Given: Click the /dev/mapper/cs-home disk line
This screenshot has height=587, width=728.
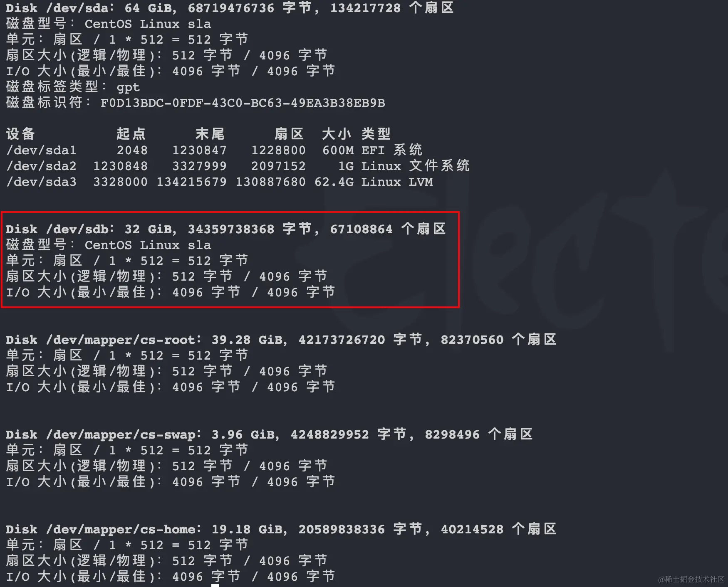Looking at the screenshot, I should click(281, 529).
